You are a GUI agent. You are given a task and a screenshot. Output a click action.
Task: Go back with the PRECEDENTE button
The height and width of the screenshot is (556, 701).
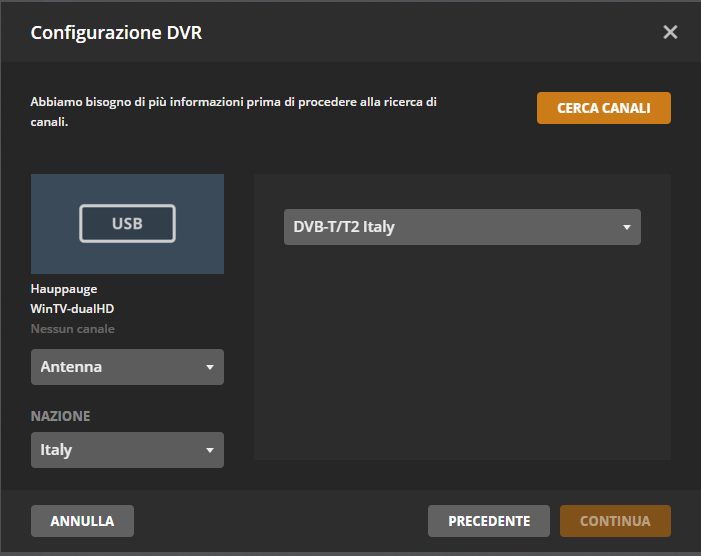pos(489,521)
